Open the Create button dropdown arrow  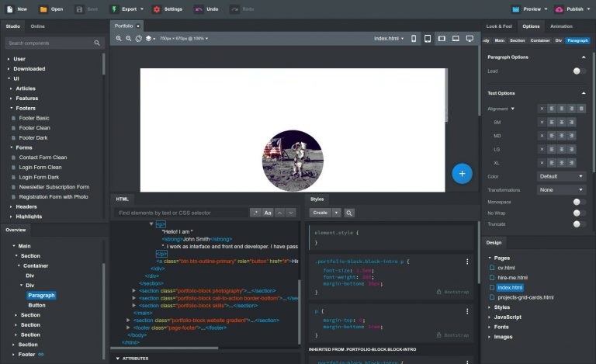336,213
